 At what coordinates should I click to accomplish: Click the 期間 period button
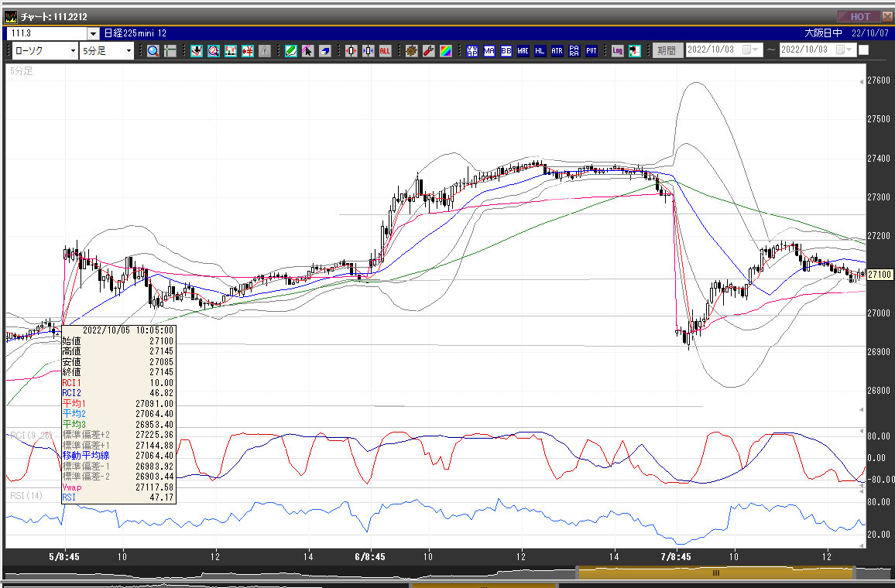pyautogui.click(x=667, y=51)
